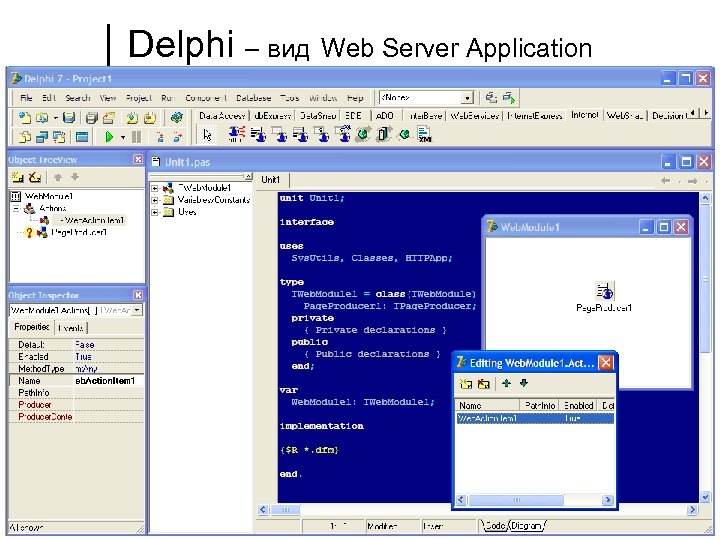Screen dimensions: 720x540
Task: Click the Set Debug Desktop icon
Action: click(x=509, y=97)
